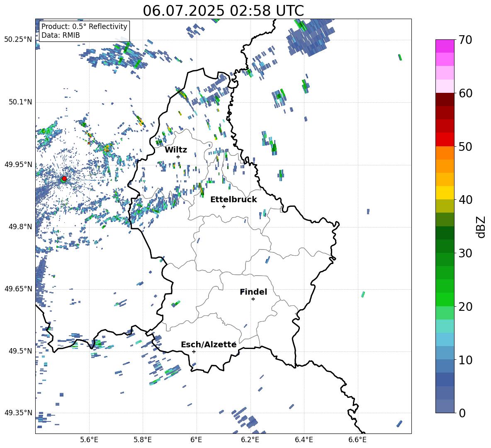This screenshot has height=448, width=491.
Task: Click the Wiltz station cross marker
Action: (178, 157)
